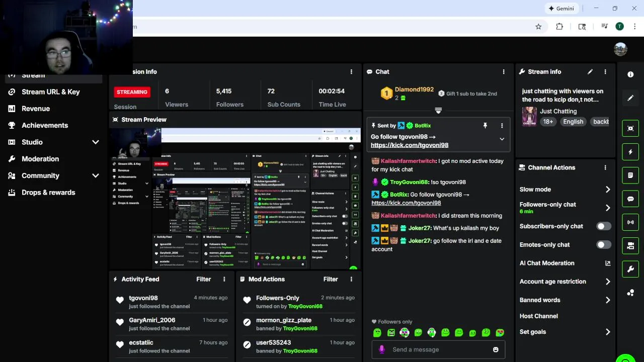
Task: Edit stream info with pencil icon
Action: click(590, 72)
